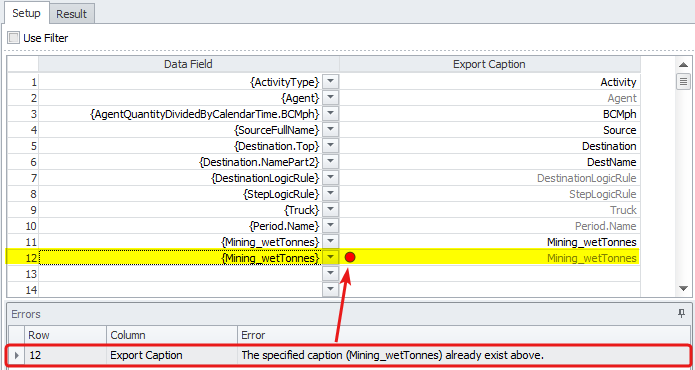The image size is (695, 370).
Task: Open dropdown in empty row 13
Action: click(330, 273)
